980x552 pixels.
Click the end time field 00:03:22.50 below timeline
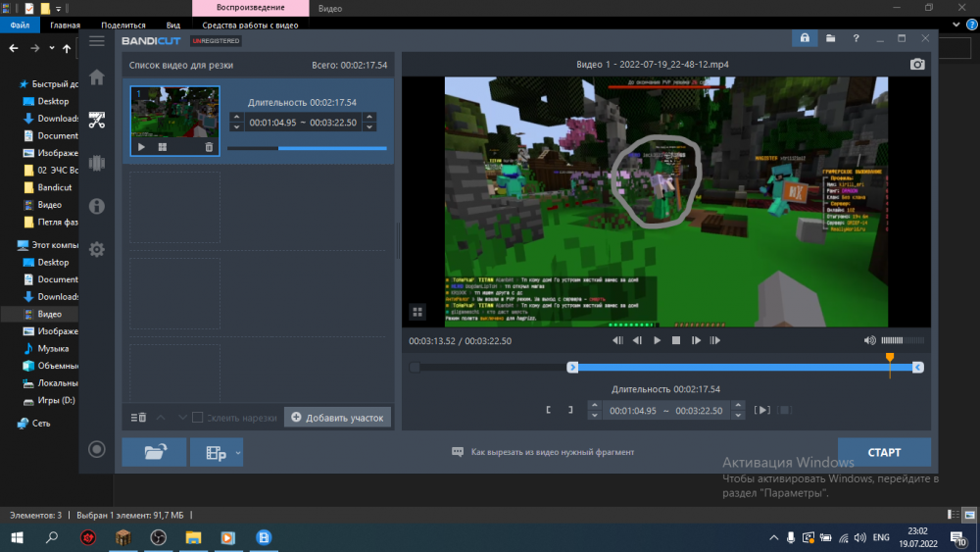click(699, 411)
